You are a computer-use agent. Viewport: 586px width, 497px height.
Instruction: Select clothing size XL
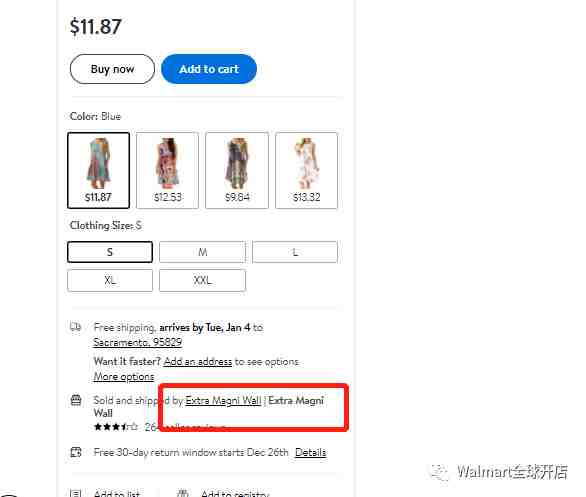110,280
